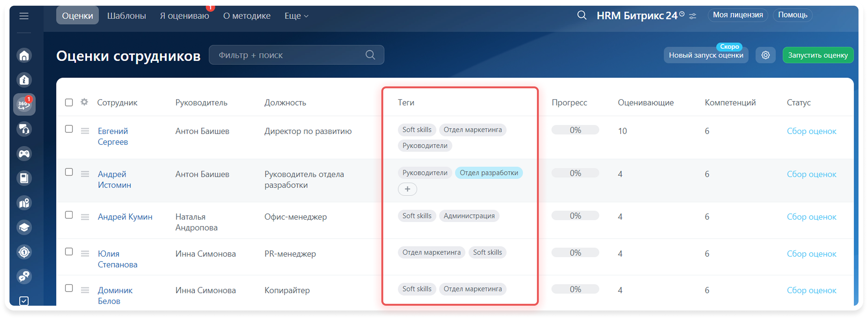Open row actions menu for Андрей Истомин
The width and height of the screenshot is (868, 319).
[x=85, y=174]
